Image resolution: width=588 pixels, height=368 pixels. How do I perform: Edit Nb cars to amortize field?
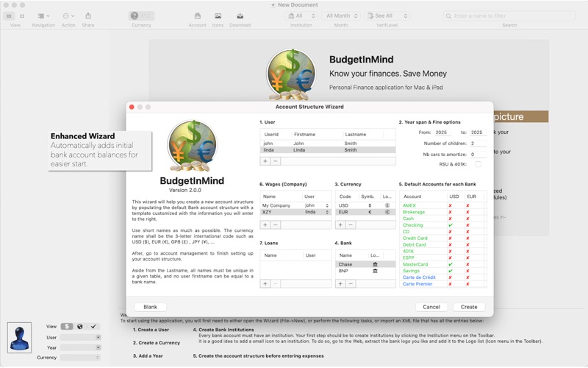(478, 155)
